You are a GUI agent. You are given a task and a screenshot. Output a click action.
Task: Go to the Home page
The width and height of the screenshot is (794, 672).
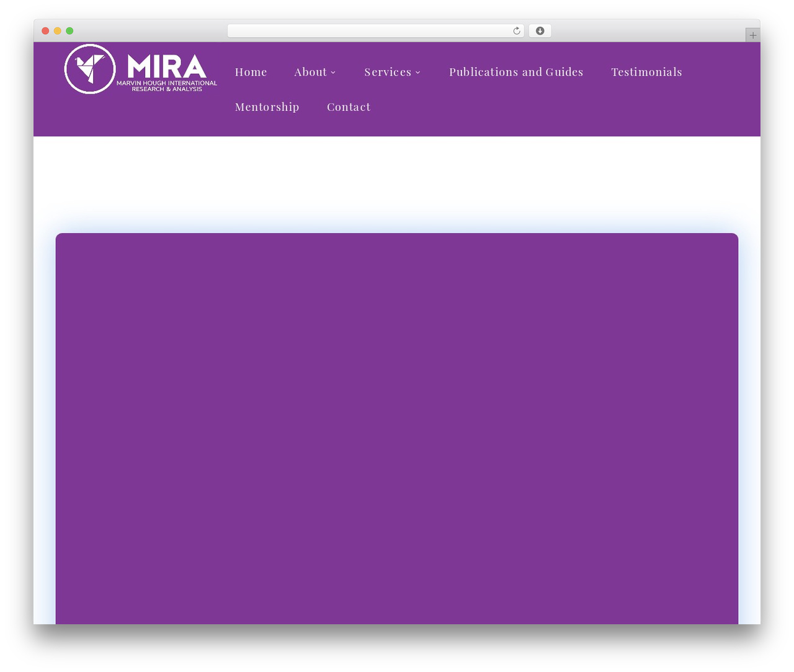(251, 72)
